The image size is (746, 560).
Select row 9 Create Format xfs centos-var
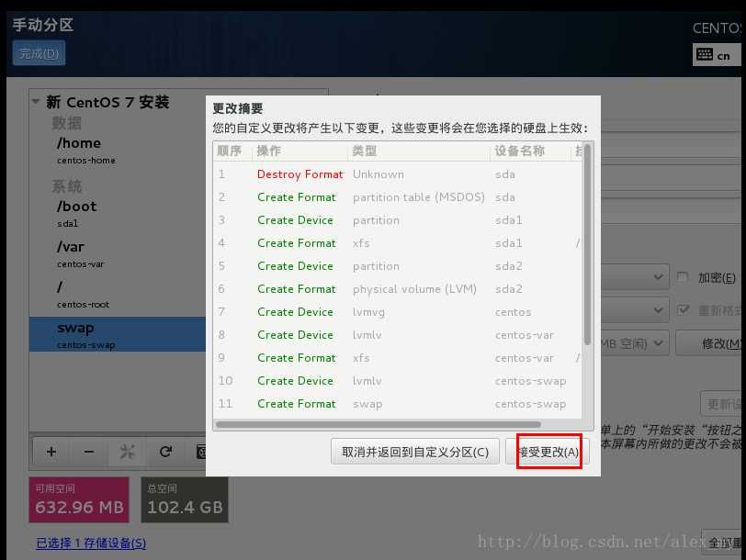397,357
